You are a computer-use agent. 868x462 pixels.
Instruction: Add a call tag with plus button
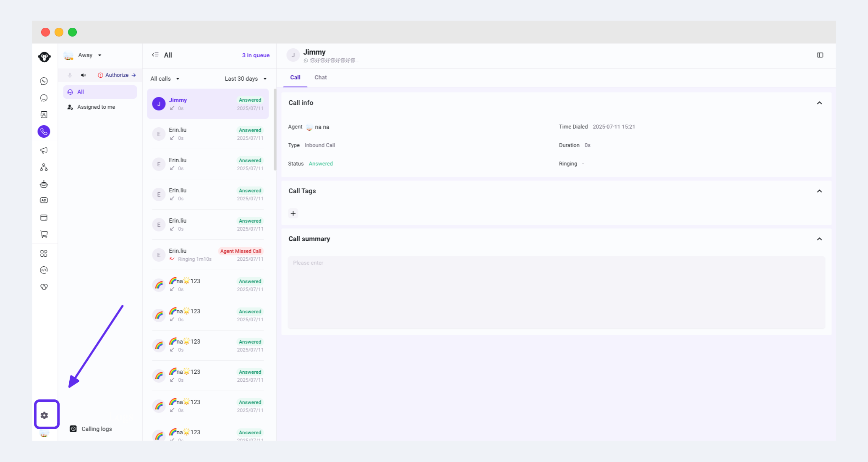[x=293, y=213]
